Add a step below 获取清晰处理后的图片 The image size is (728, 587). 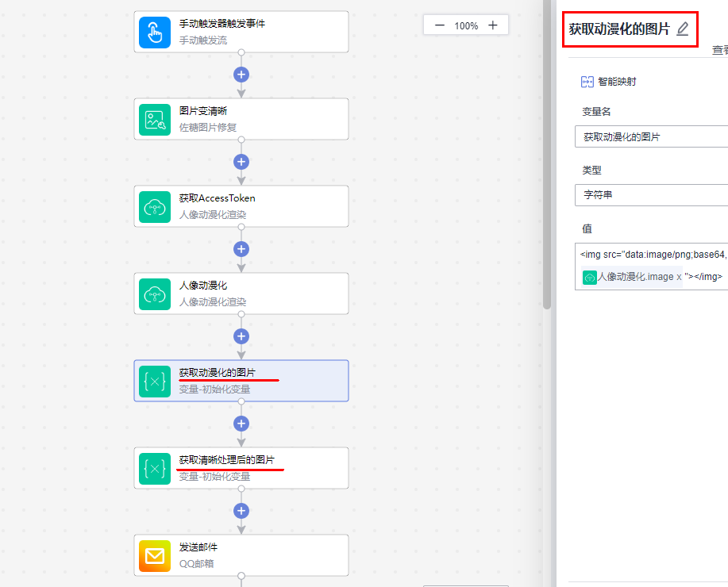click(x=241, y=511)
